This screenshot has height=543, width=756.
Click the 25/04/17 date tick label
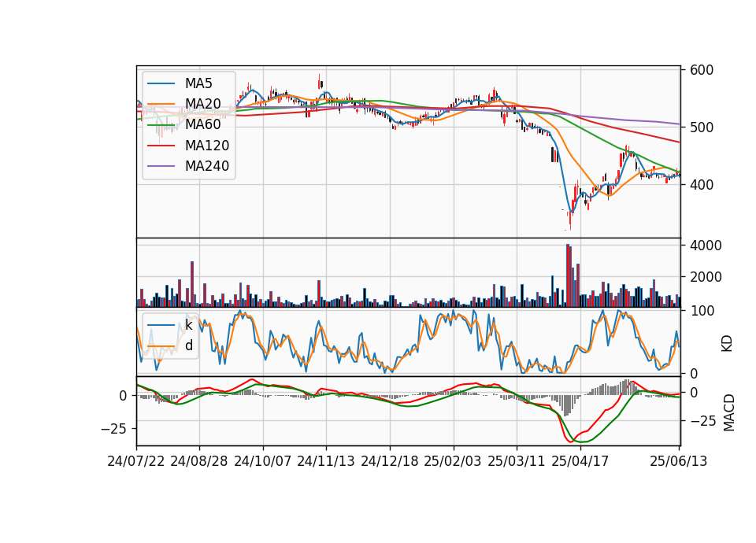(580, 461)
